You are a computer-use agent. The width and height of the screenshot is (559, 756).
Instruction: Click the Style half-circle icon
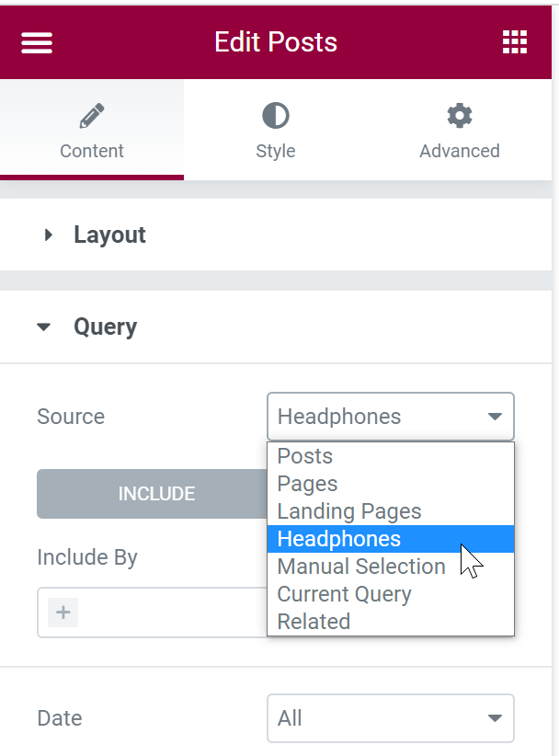(276, 116)
